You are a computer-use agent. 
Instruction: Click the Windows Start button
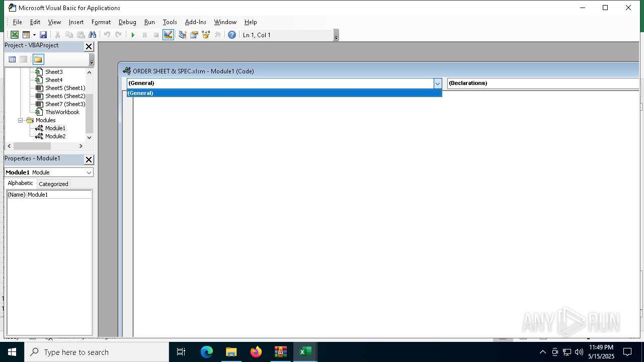pos(12,352)
